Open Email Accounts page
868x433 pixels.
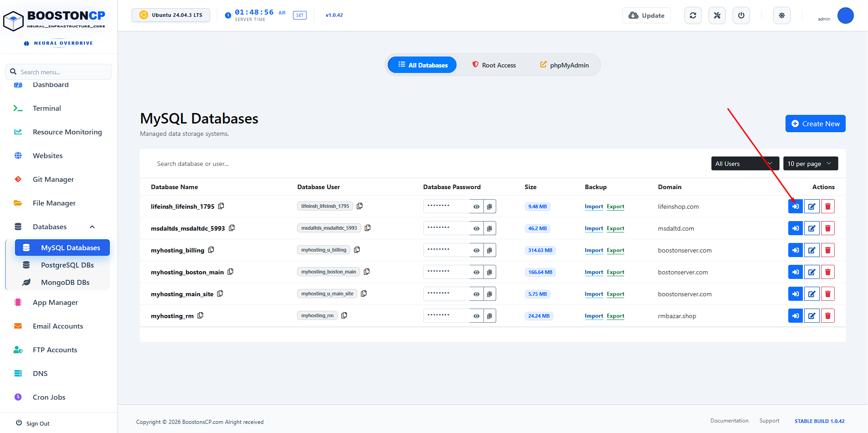(57, 326)
